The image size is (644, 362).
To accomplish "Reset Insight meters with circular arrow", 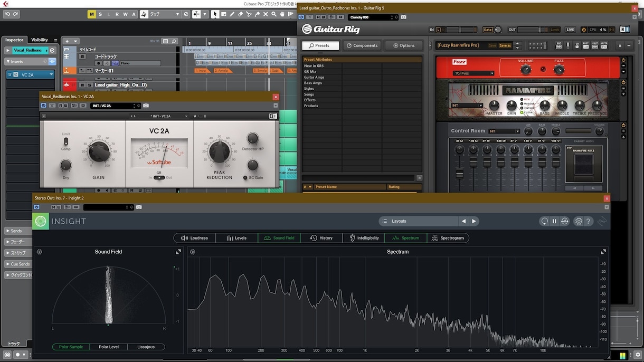I will click(x=544, y=221).
